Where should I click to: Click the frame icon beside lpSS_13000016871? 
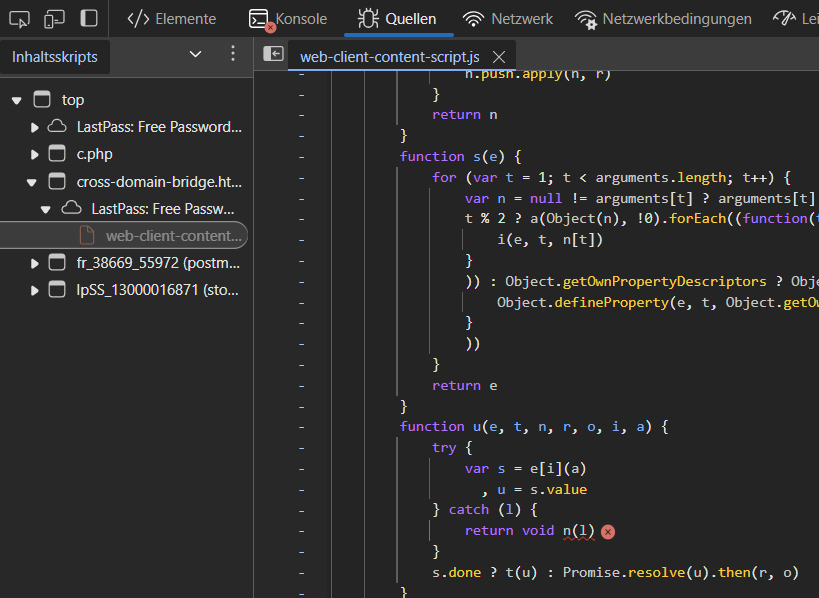point(57,289)
